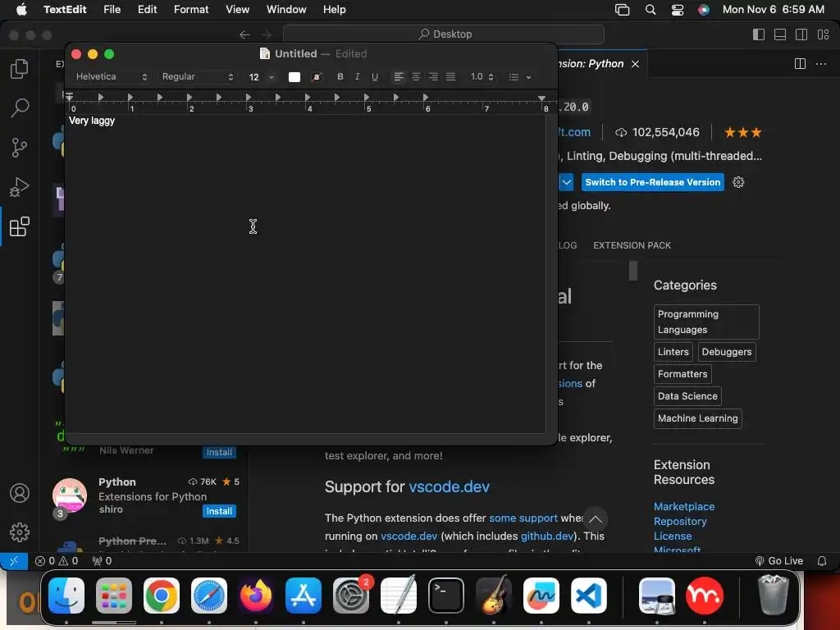This screenshot has height=630, width=840.
Task: Install Nils Werner's extension
Action: pyautogui.click(x=219, y=452)
